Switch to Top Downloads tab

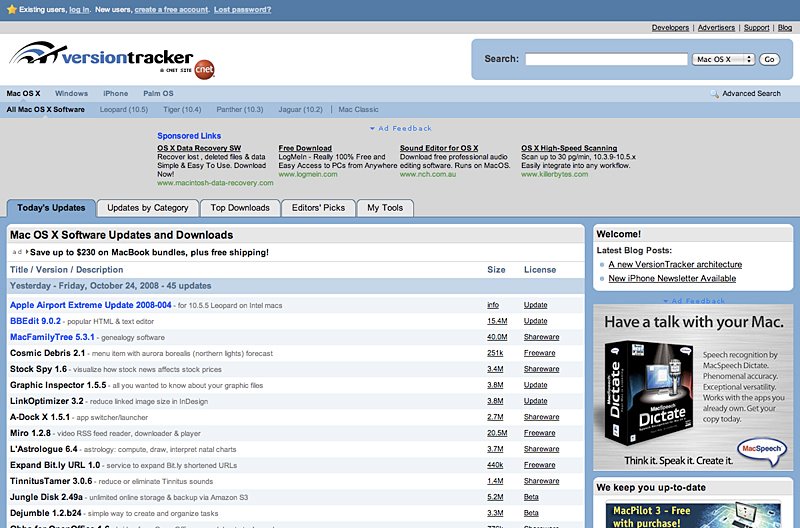tap(240, 208)
